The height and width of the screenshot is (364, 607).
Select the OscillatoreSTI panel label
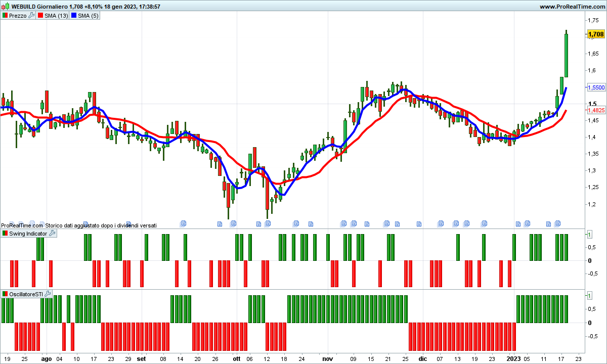[x=26, y=294]
